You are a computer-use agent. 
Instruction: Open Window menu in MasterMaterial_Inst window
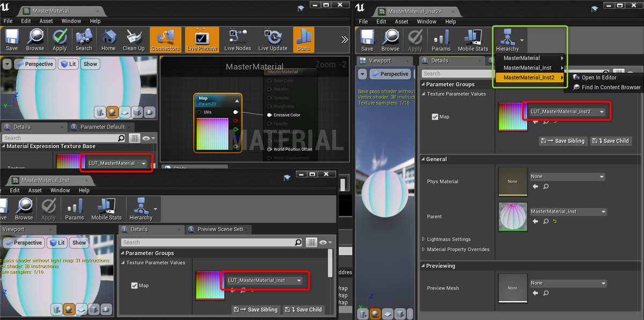(x=60, y=190)
